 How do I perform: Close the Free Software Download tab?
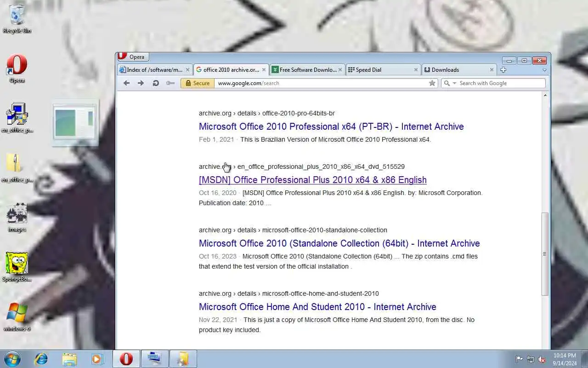(340, 70)
